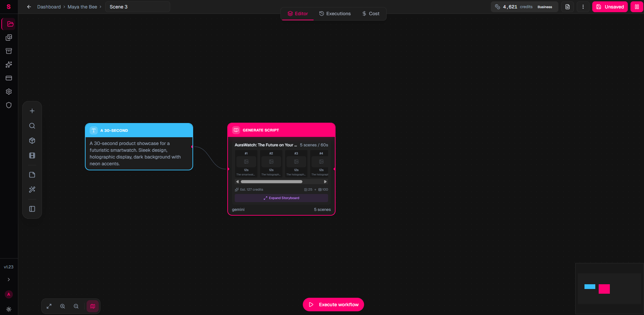Open billing via the card icon

point(8,78)
